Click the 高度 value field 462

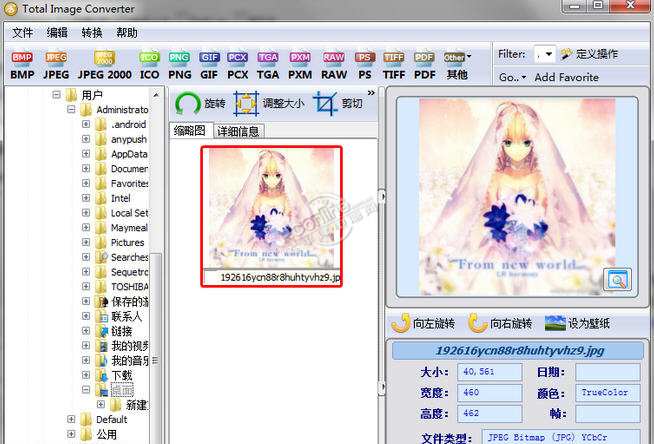[x=490, y=414]
